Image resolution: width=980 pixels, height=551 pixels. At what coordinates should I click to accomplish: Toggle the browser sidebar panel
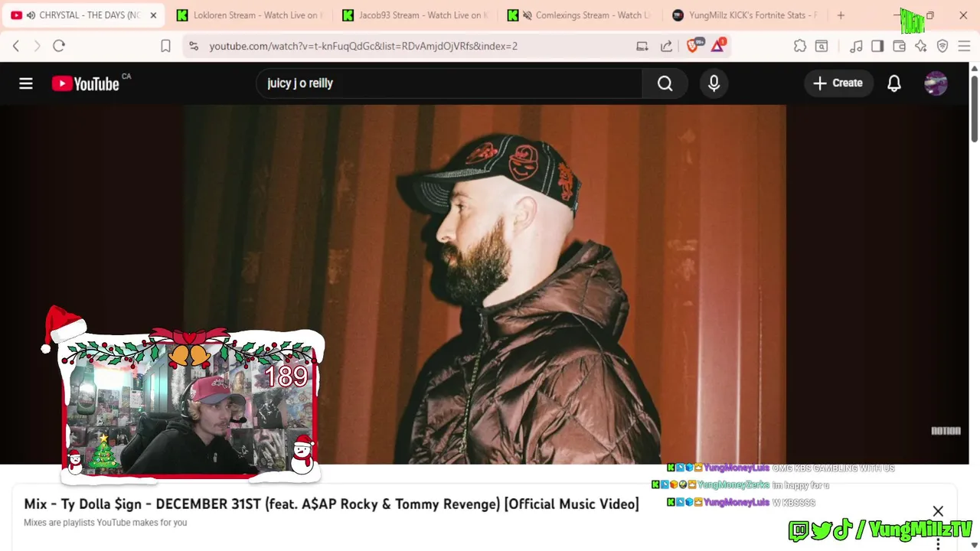[x=877, y=46]
